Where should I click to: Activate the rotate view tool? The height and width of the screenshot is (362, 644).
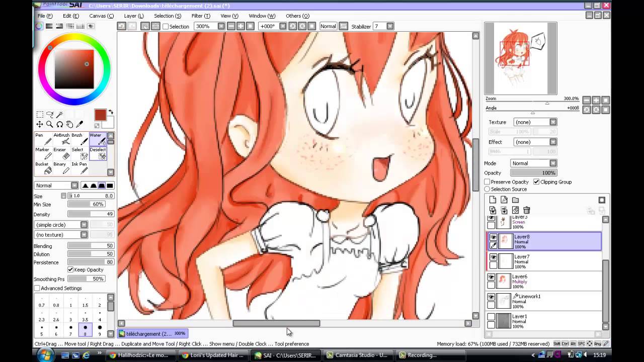pos(59,124)
